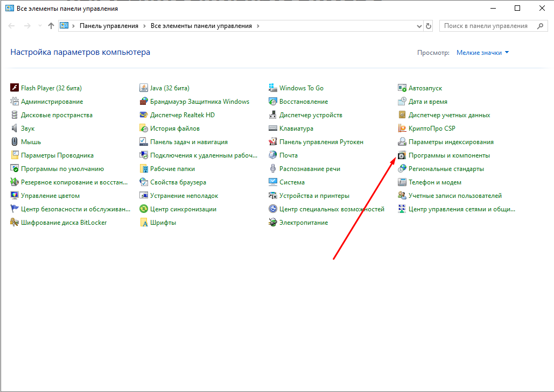The height and width of the screenshot is (392, 554).
Task: Open Устройства и принтеры link
Action: click(314, 196)
